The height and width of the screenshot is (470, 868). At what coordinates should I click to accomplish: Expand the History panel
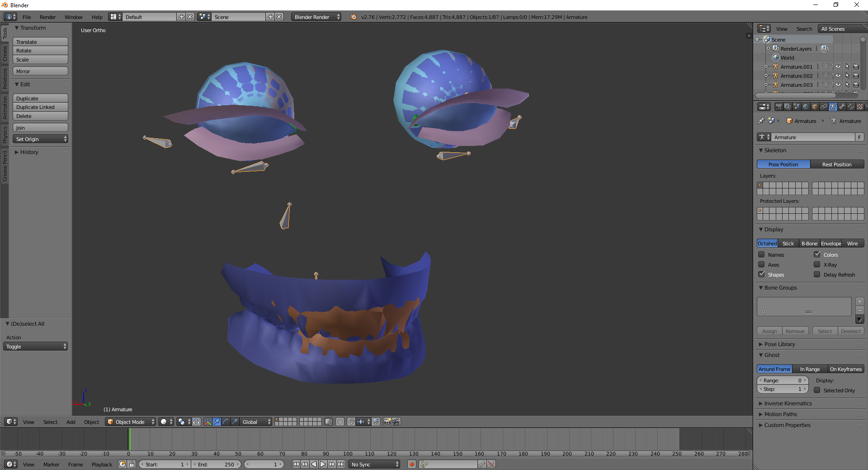[29, 152]
